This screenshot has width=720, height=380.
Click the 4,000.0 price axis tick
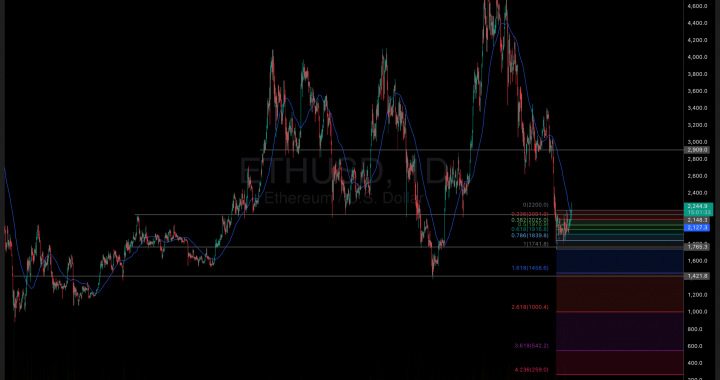[697, 57]
